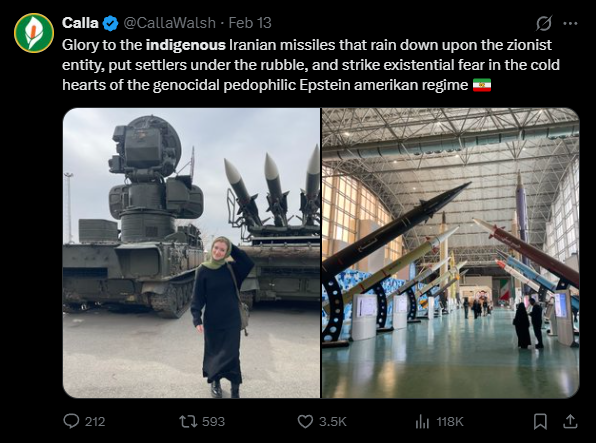
Task: Open the Feb 13 timestamp link
Action: coord(250,23)
